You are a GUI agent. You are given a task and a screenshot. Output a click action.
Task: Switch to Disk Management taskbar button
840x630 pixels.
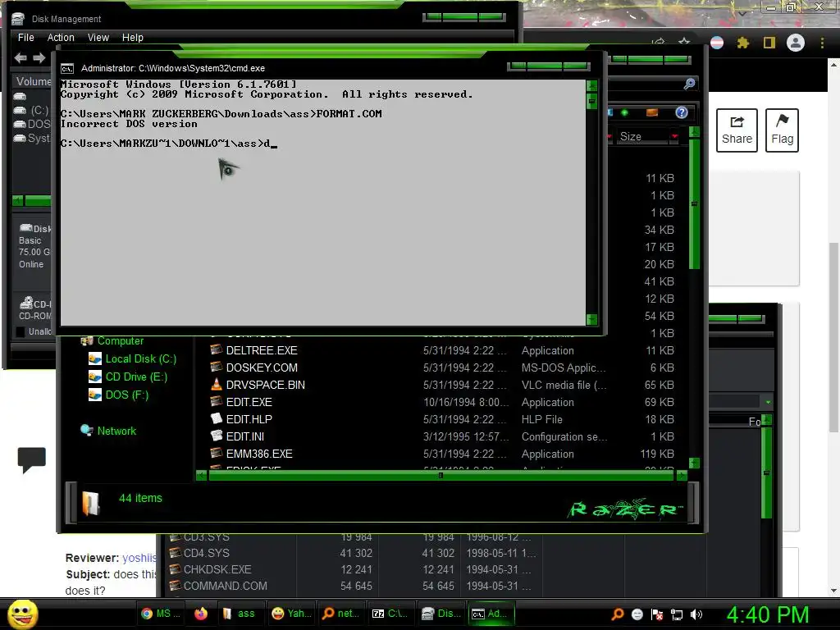(441, 614)
